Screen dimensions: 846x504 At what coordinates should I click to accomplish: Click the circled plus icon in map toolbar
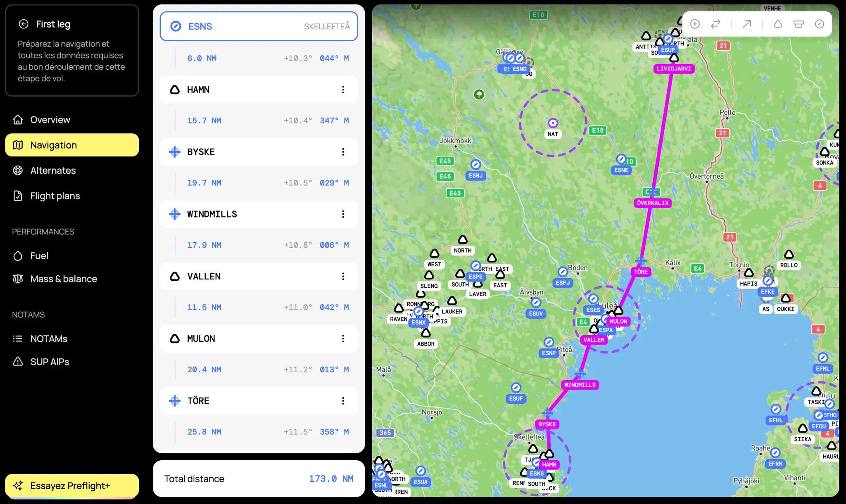click(695, 24)
